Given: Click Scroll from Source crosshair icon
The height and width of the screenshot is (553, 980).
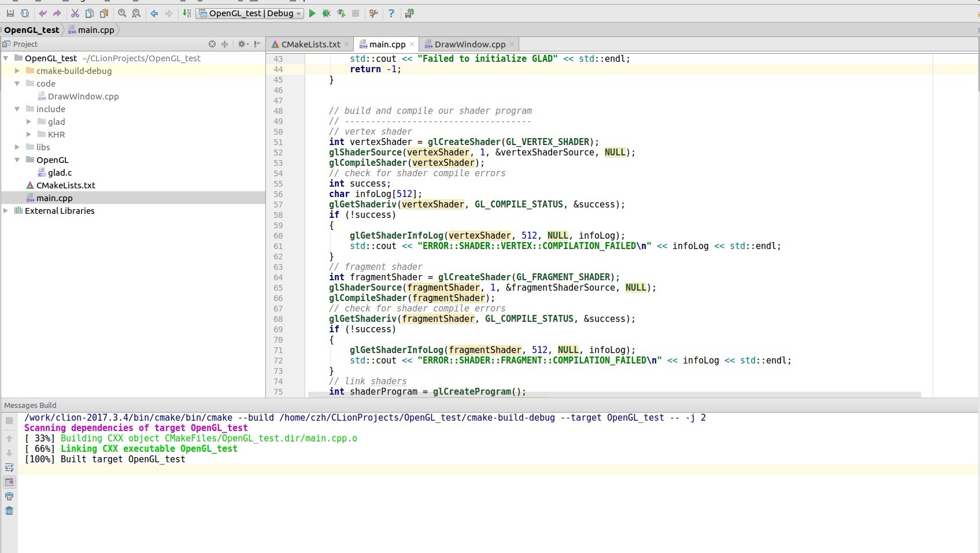Looking at the screenshot, I should click(x=212, y=44).
